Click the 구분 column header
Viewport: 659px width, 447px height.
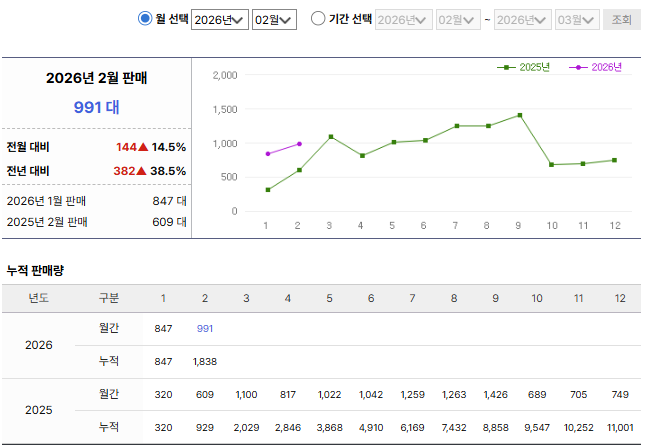point(109,298)
